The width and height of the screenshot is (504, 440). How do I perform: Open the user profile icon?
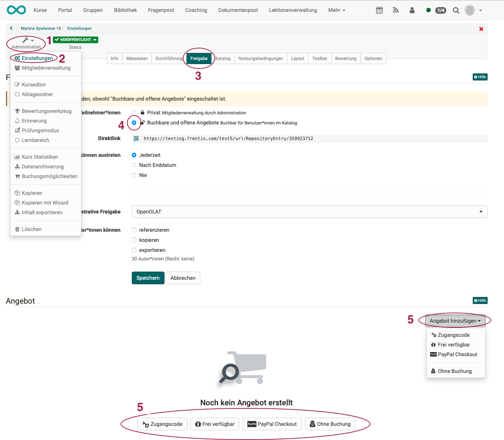(412, 10)
